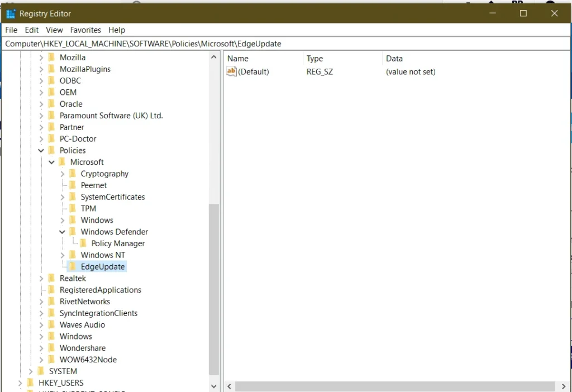
Task: Click the values pane scroll left arrow
Action: click(230, 386)
